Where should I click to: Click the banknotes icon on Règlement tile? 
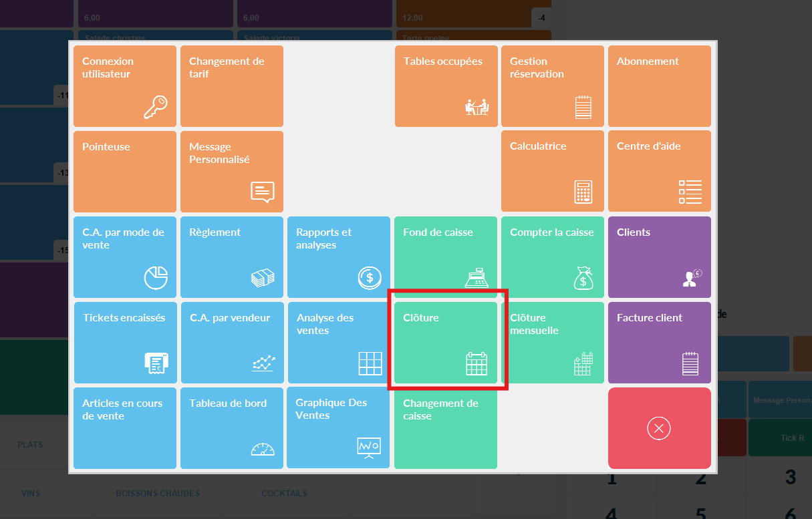(x=263, y=277)
